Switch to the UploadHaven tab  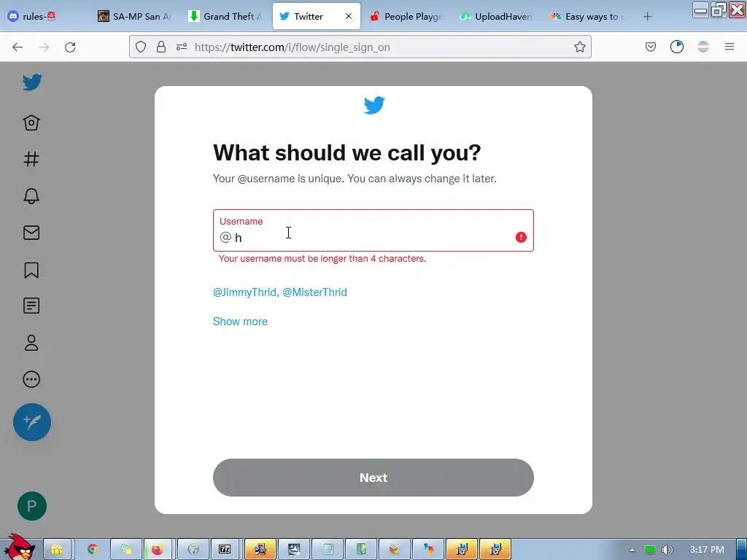498,16
